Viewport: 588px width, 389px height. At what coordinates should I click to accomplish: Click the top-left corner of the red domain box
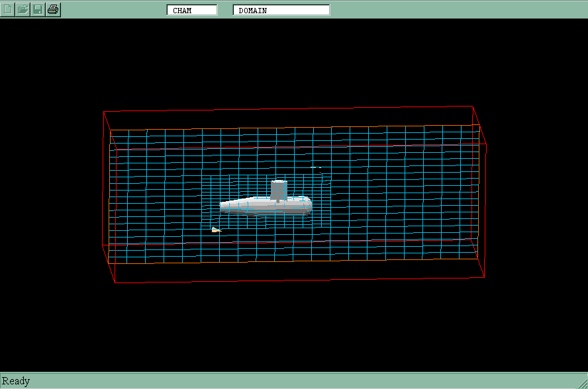(x=104, y=112)
